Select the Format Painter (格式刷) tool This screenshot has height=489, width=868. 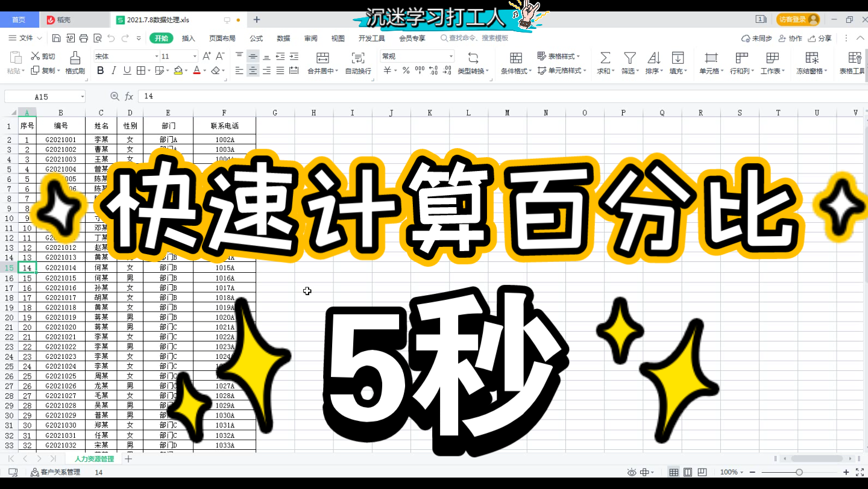pos(75,63)
